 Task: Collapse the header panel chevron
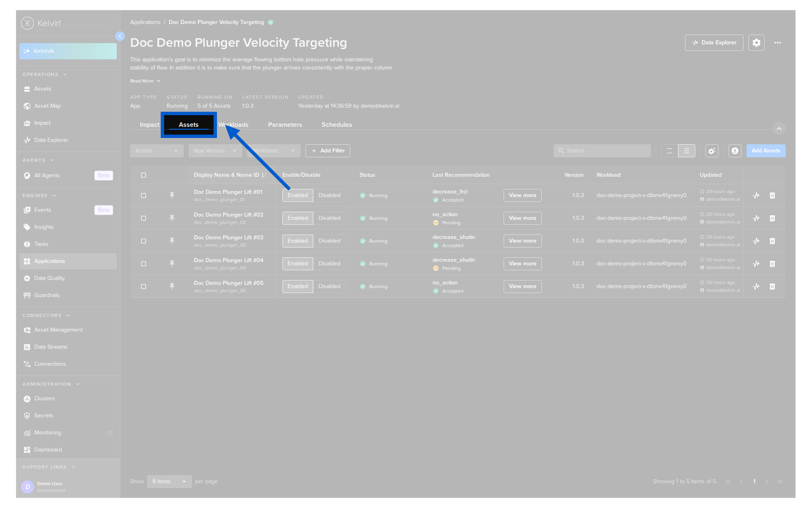(x=779, y=129)
